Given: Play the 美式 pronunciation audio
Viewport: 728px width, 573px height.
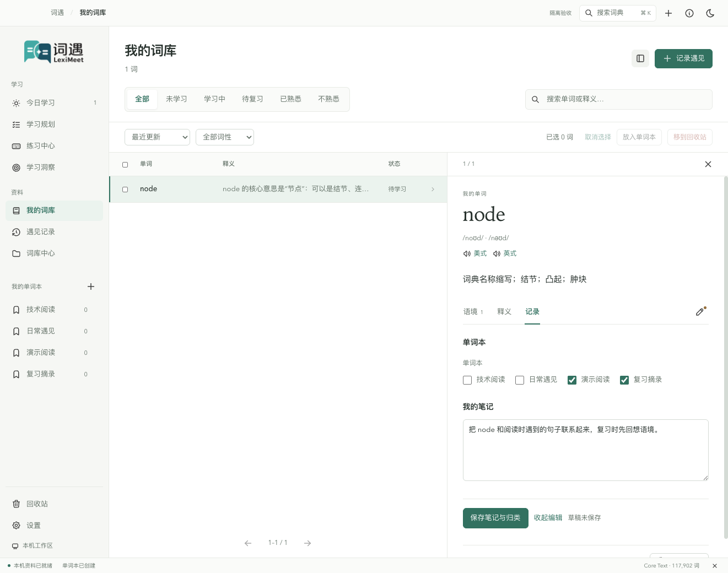Looking at the screenshot, I should tap(475, 253).
